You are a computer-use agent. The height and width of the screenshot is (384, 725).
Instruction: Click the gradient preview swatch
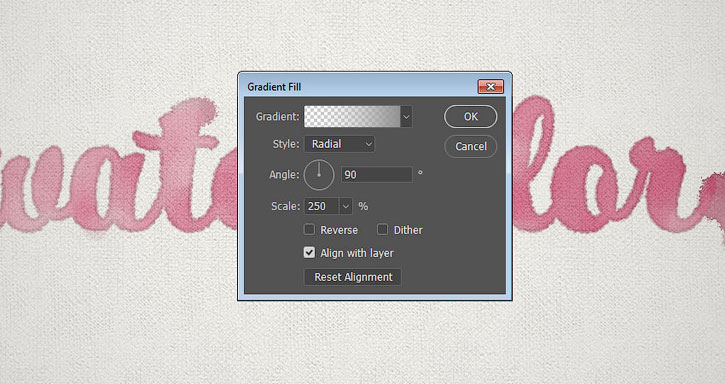[352, 116]
